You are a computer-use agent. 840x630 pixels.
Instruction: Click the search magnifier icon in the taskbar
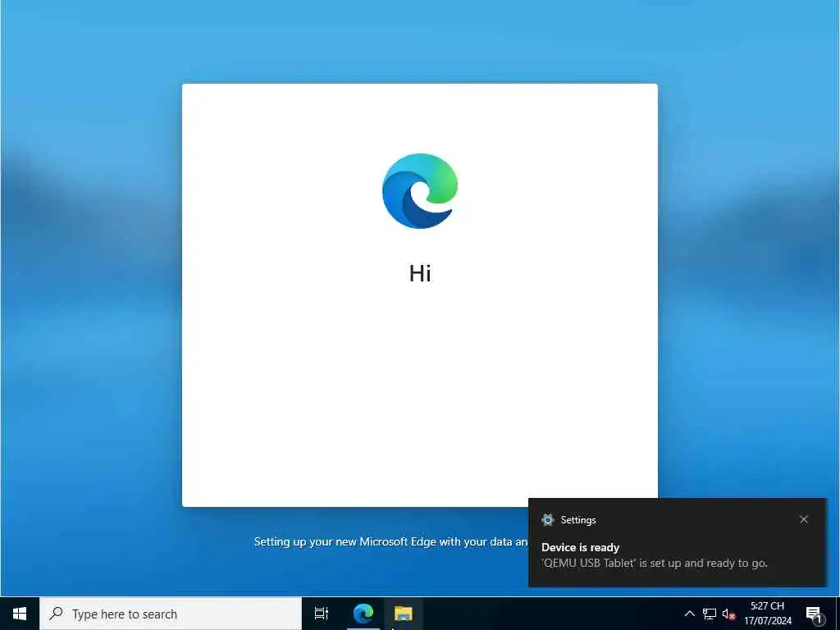[x=56, y=614]
